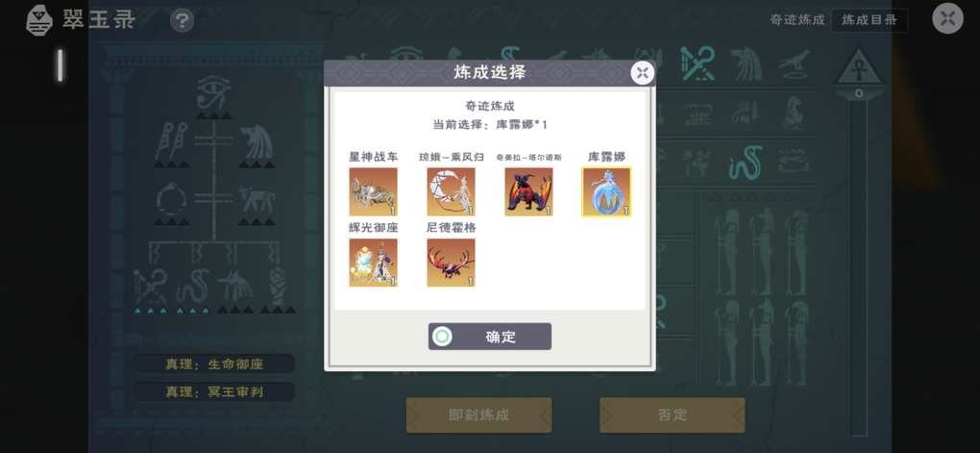Click the Eye of Horus glyph
The width and height of the screenshot is (980, 453).
213,93
